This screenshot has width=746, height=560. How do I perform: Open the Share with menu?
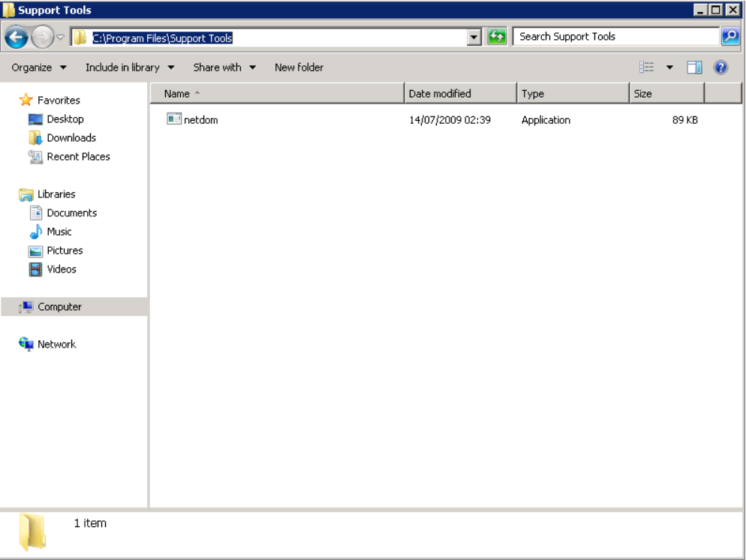(224, 68)
